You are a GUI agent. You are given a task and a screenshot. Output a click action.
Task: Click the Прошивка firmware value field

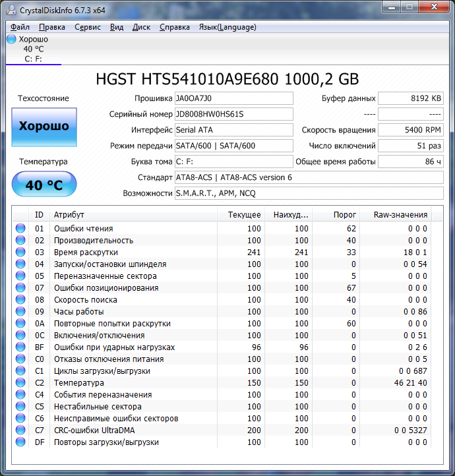tap(233, 98)
